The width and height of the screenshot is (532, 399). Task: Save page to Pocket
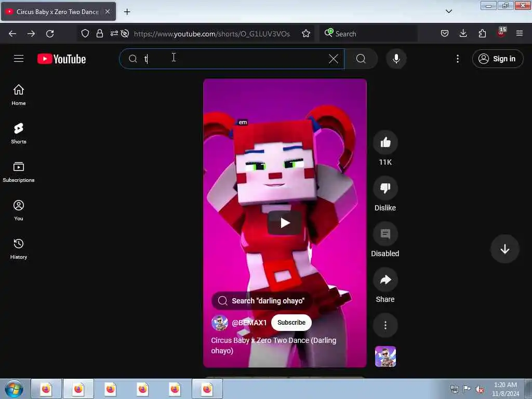click(x=445, y=34)
